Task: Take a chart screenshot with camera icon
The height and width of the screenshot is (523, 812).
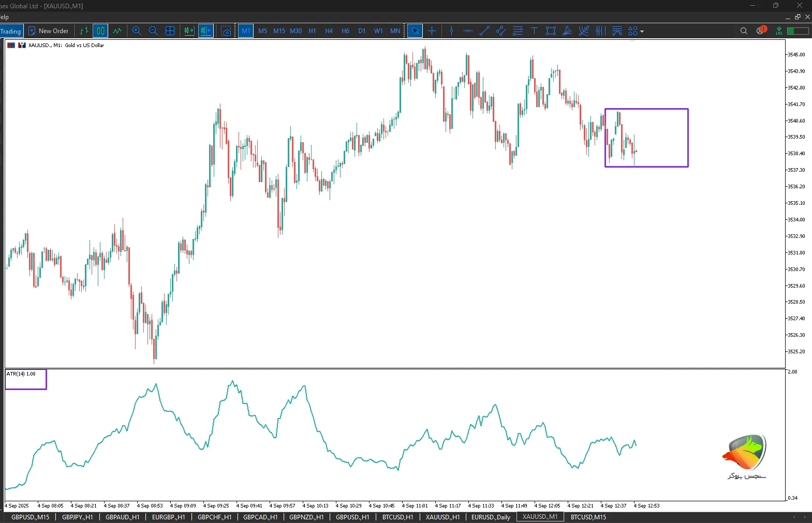Action: click(x=226, y=31)
